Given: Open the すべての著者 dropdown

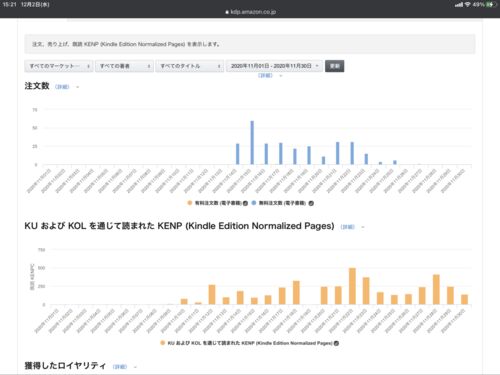Looking at the screenshot, I should coord(124,66).
